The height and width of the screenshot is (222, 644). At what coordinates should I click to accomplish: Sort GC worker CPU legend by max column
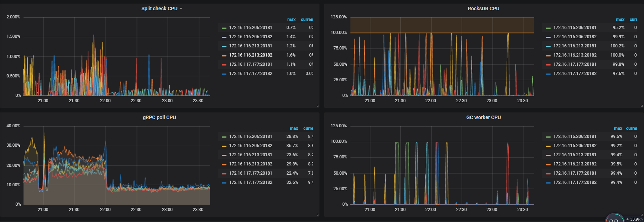pyautogui.click(x=618, y=128)
